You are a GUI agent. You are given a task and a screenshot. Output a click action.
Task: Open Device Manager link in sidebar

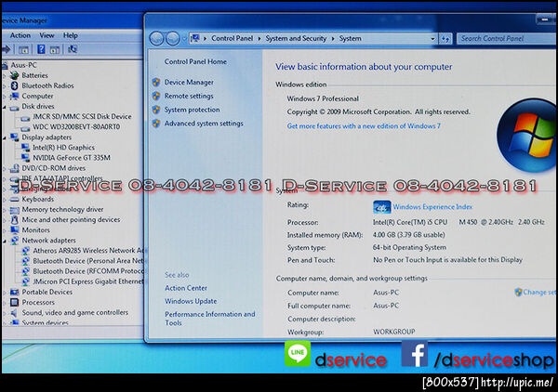[x=189, y=83]
